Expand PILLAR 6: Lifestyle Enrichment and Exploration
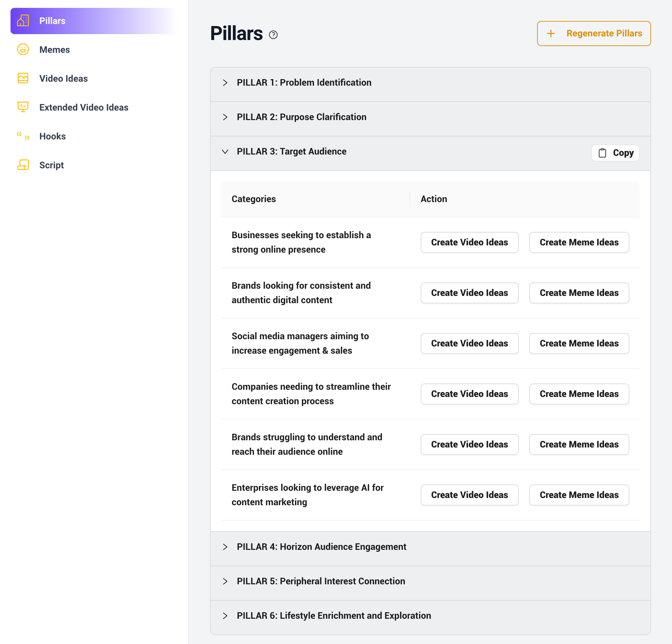The height and width of the screenshot is (644, 672). point(225,615)
